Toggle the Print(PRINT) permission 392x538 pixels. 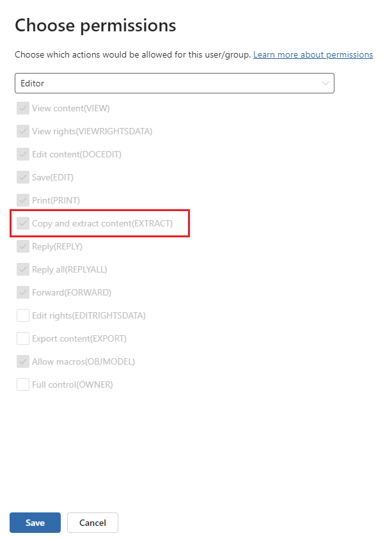click(x=23, y=200)
